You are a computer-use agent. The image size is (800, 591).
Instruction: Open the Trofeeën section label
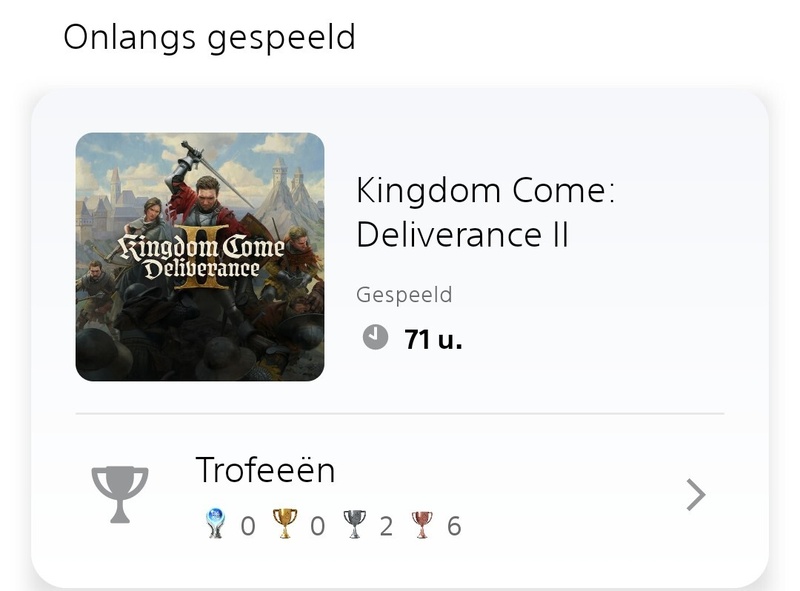265,470
